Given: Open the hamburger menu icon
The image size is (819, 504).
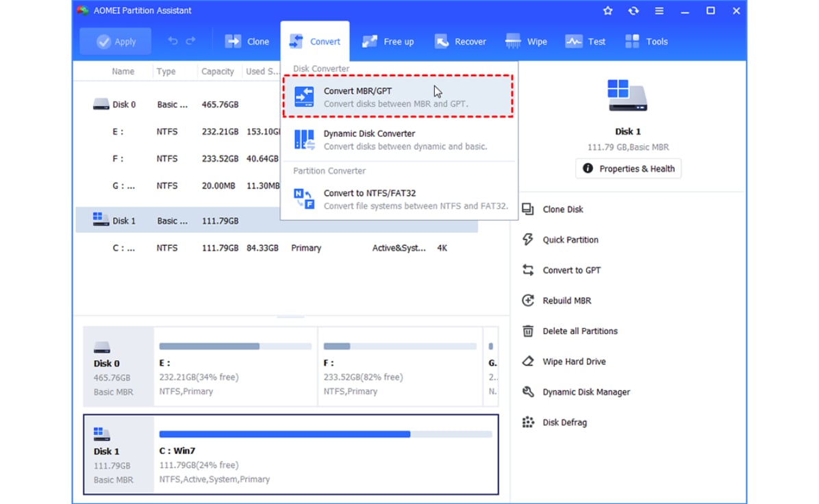Looking at the screenshot, I should pyautogui.click(x=659, y=10).
